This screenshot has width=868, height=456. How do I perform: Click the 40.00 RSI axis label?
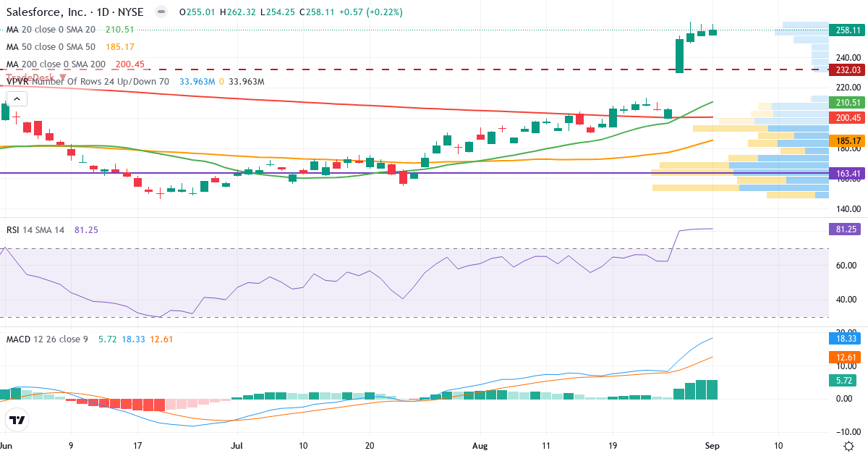846,300
